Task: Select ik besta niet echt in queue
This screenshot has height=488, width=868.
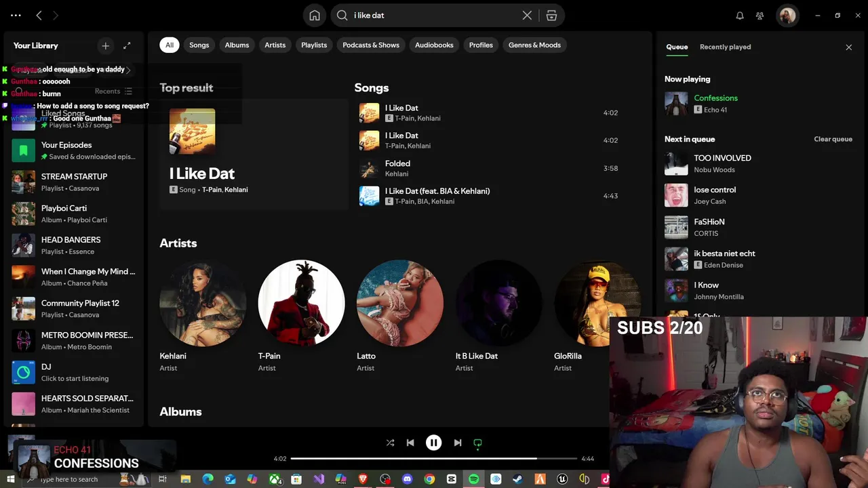Action: coord(759,259)
